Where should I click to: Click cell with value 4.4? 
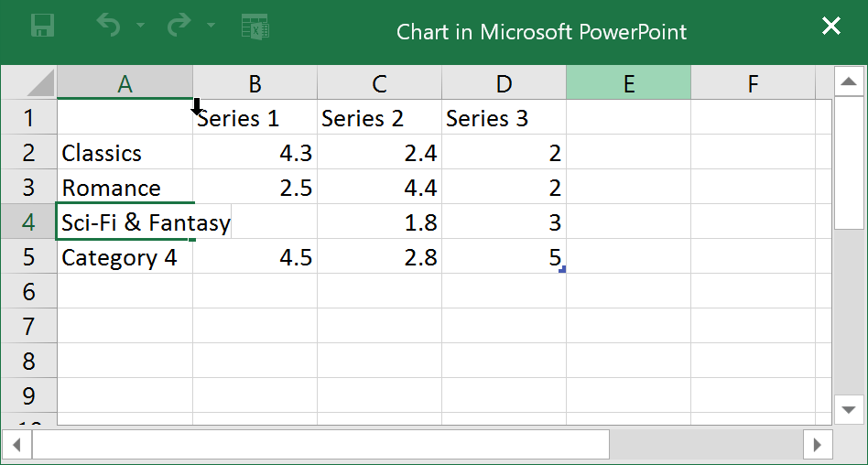click(x=379, y=187)
